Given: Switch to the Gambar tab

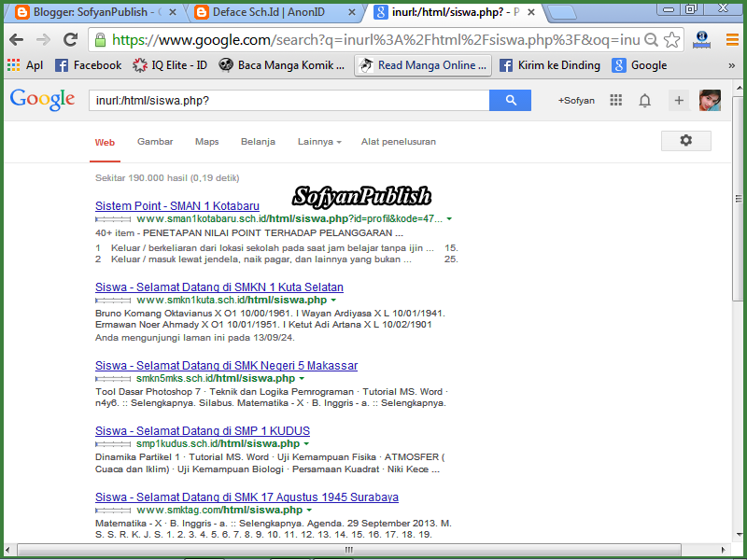Looking at the screenshot, I should coord(155,142).
